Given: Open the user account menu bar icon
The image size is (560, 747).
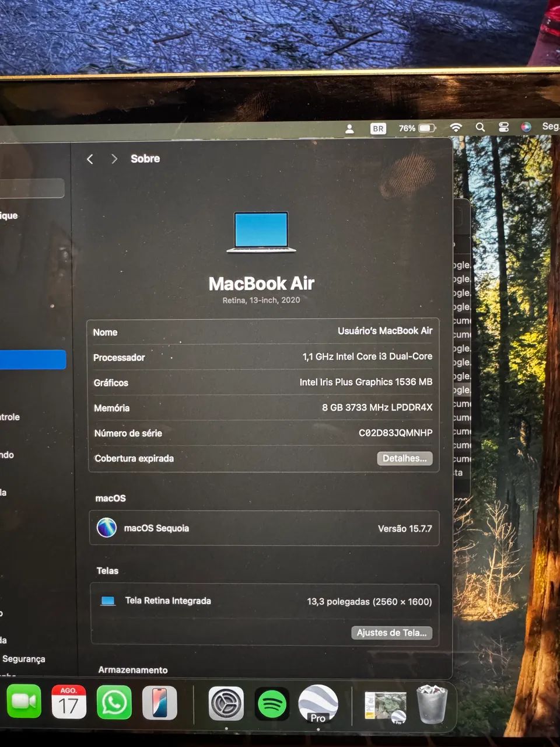Looking at the screenshot, I should pyautogui.click(x=349, y=128).
